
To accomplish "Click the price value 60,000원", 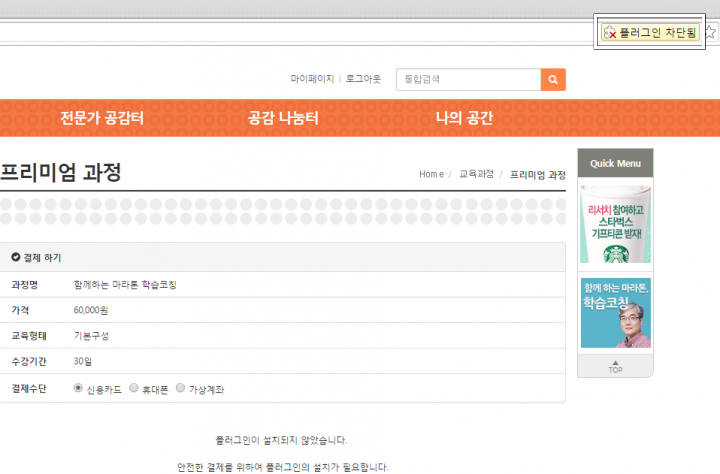I will point(91,310).
